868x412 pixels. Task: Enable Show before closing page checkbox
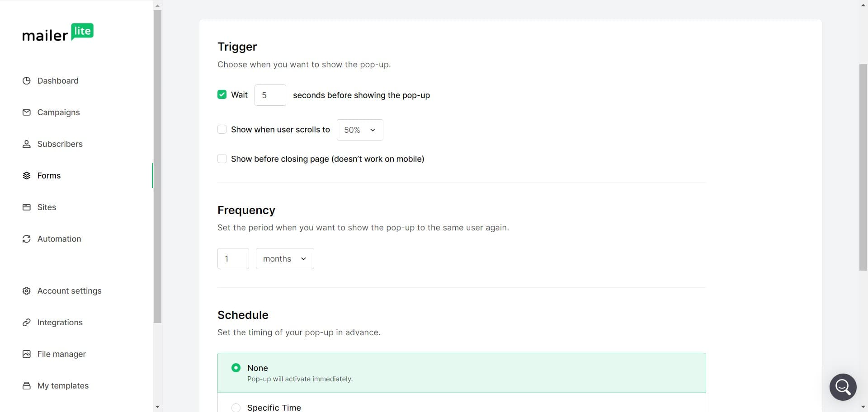coord(222,159)
